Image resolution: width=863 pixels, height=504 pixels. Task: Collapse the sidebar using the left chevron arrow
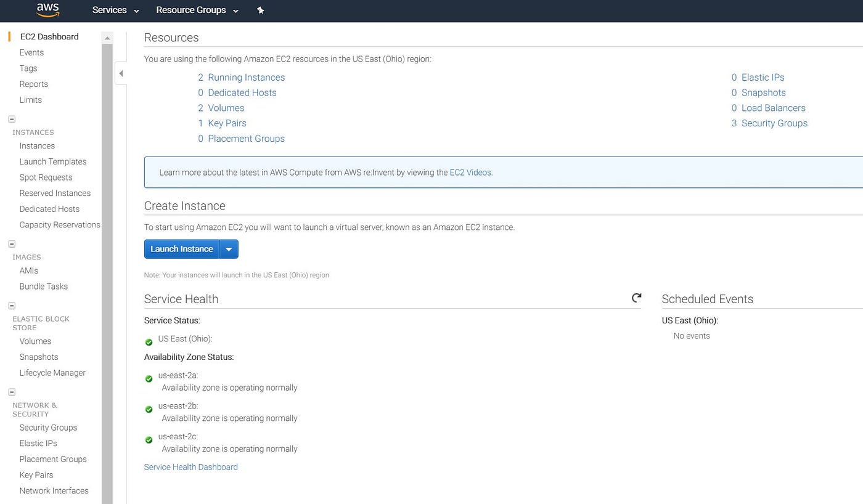[121, 73]
